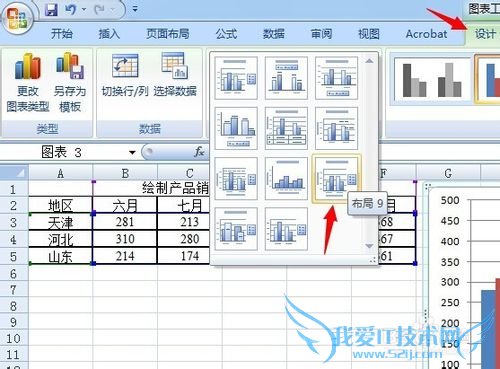Choose chart layout 3 thumbnail

coord(337,78)
